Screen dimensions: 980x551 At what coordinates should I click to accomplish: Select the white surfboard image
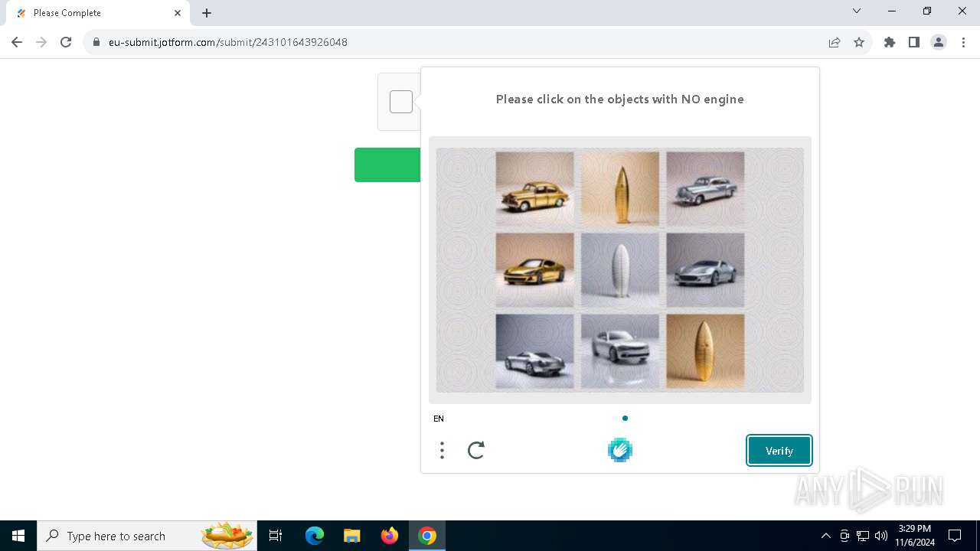click(620, 270)
